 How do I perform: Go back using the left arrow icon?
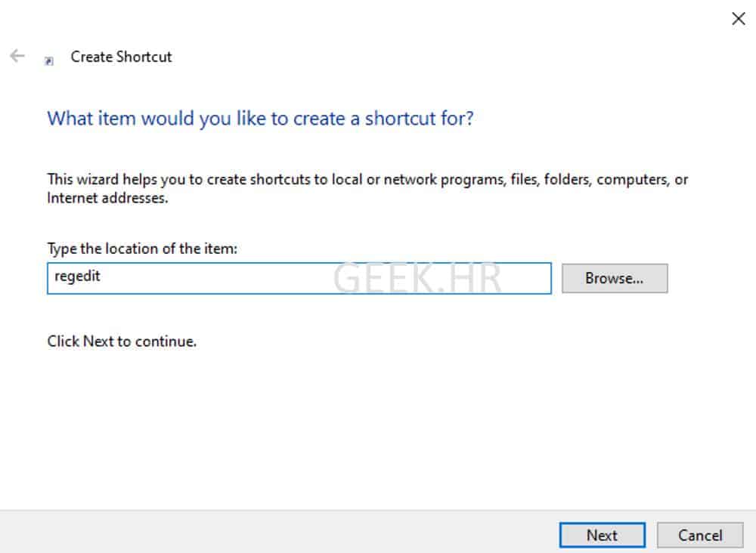17,56
